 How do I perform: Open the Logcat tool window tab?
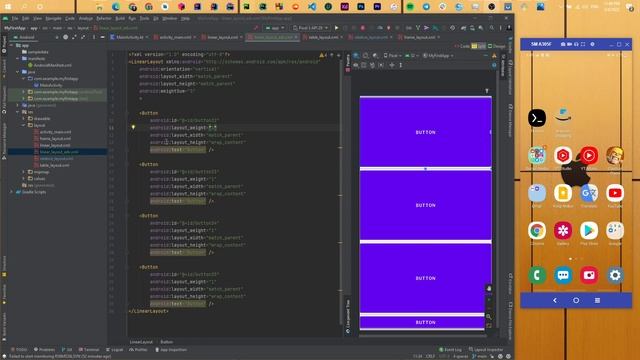(x=115, y=350)
